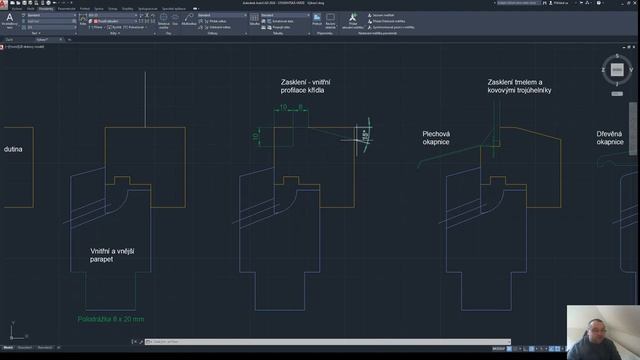
Task: Click the Save icon in Quick Access toolbar
Action: [24, 3]
